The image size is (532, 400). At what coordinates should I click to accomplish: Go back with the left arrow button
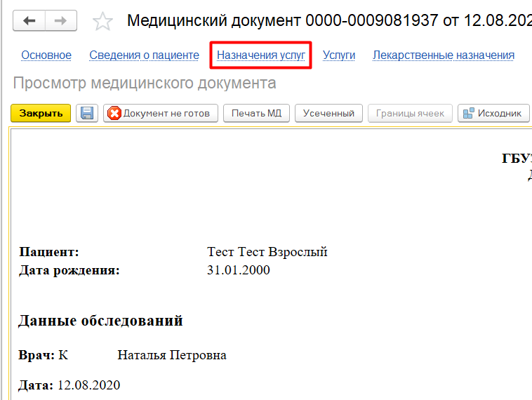29,21
